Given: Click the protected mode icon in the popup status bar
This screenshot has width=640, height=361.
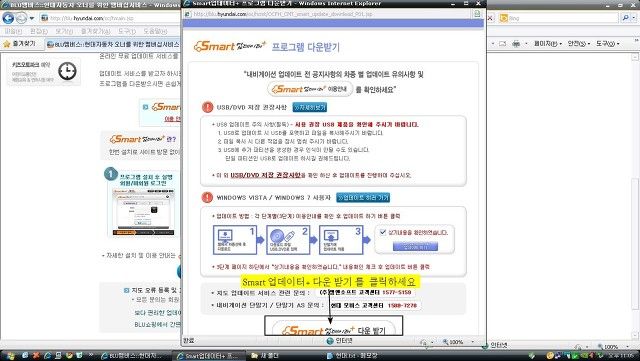Looking at the screenshot, I should 423,342.
